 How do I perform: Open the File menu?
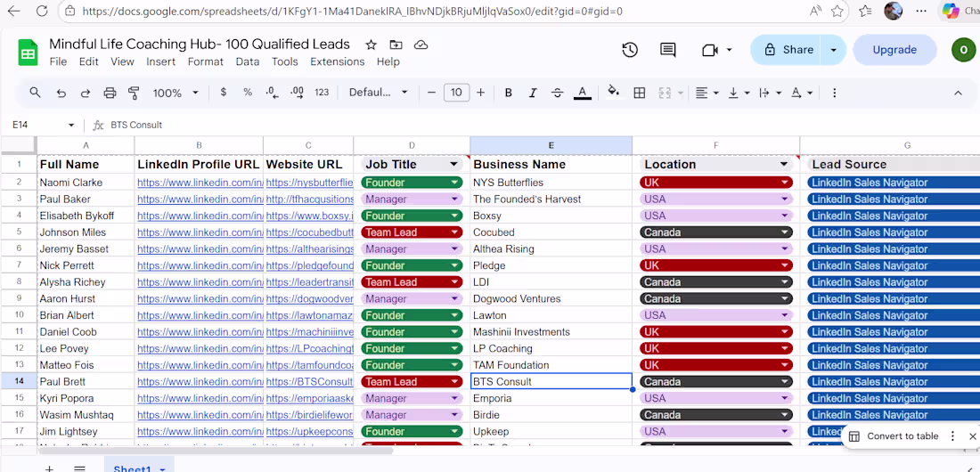[x=58, y=61]
